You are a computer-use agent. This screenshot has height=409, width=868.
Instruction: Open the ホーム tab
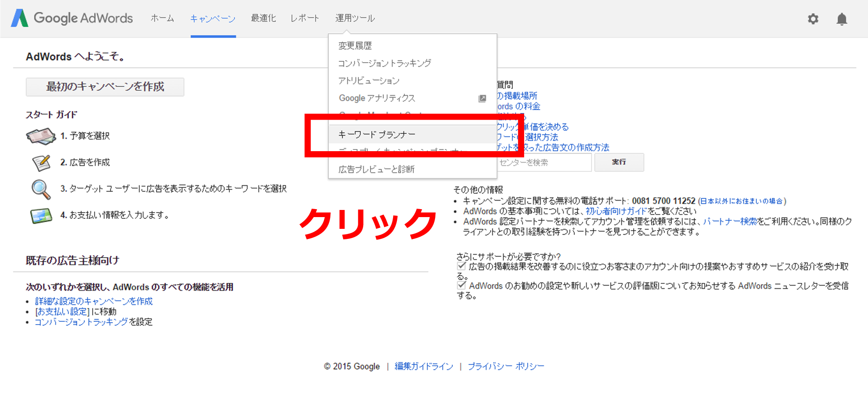163,18
